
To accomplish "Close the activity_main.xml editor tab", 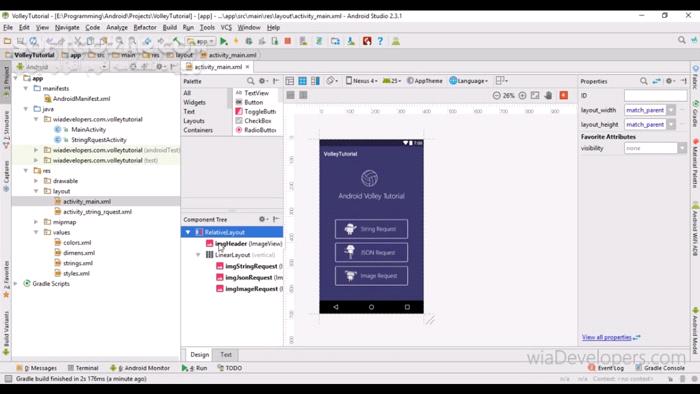I will coord(247,67).
